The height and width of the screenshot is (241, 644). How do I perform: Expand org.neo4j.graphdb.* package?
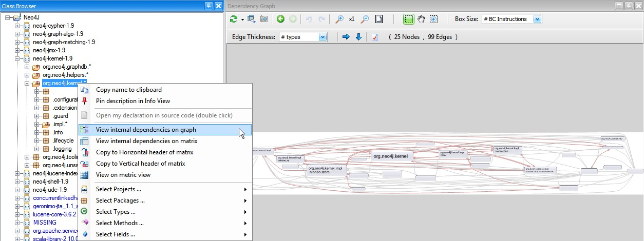tap(27, 67)
